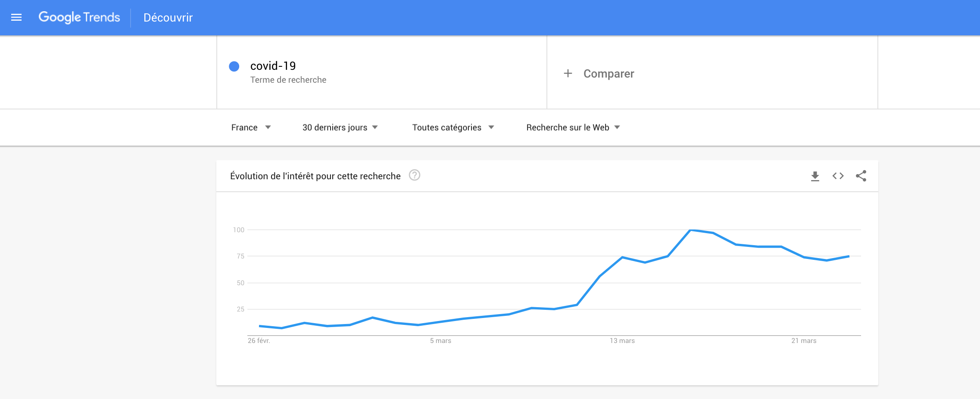Click the Google Trends logo
This screenshot has width=980, height=399.
click(79, 17)
